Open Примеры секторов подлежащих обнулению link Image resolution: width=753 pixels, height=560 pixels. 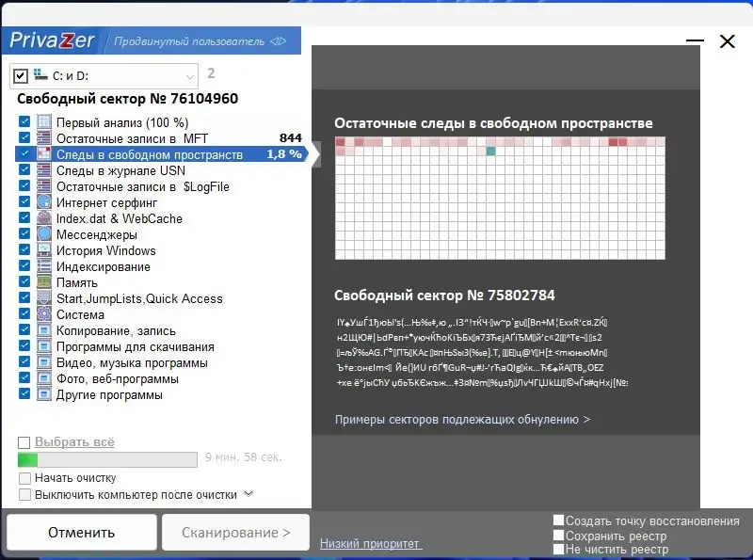[x=463, y=420]
